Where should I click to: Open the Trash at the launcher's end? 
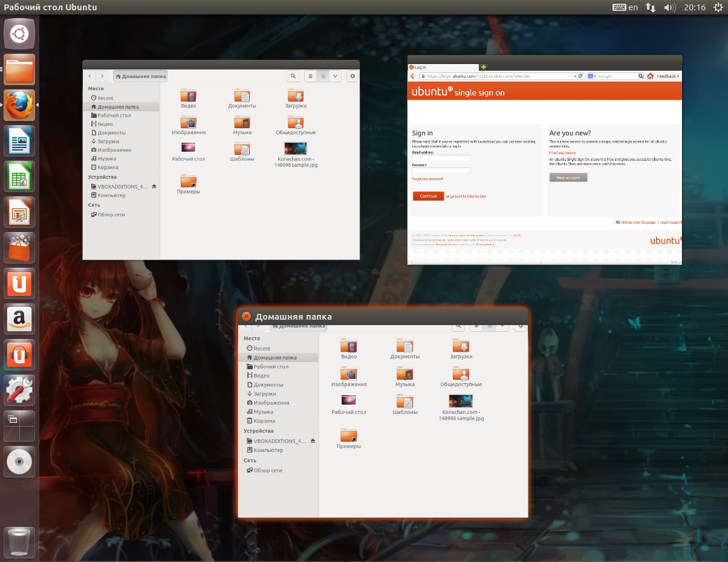[x=19, y=542]
